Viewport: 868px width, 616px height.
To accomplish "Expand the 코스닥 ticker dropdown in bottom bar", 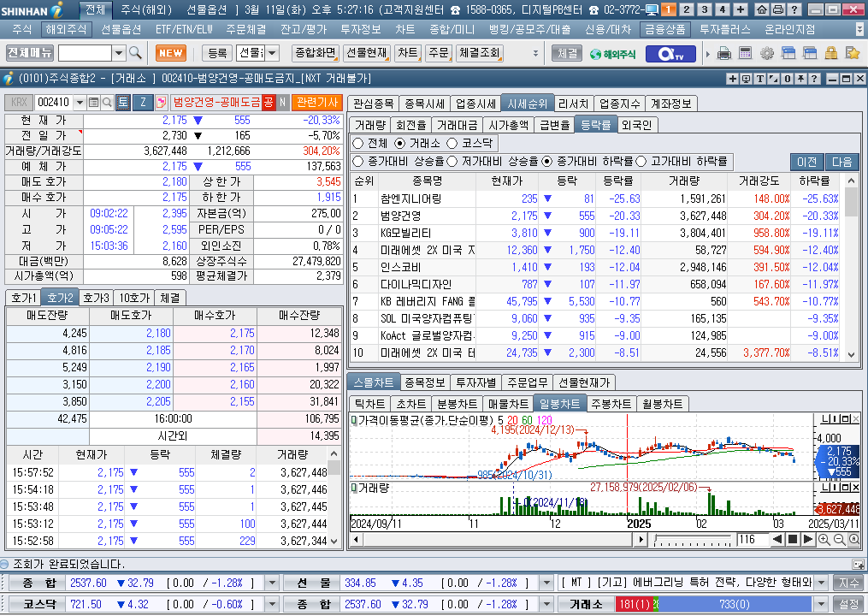I will click(272, 604).
